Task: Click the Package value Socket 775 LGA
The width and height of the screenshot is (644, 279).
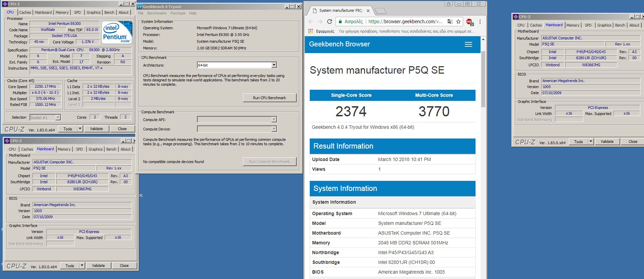Action: (x=64, y=36)
